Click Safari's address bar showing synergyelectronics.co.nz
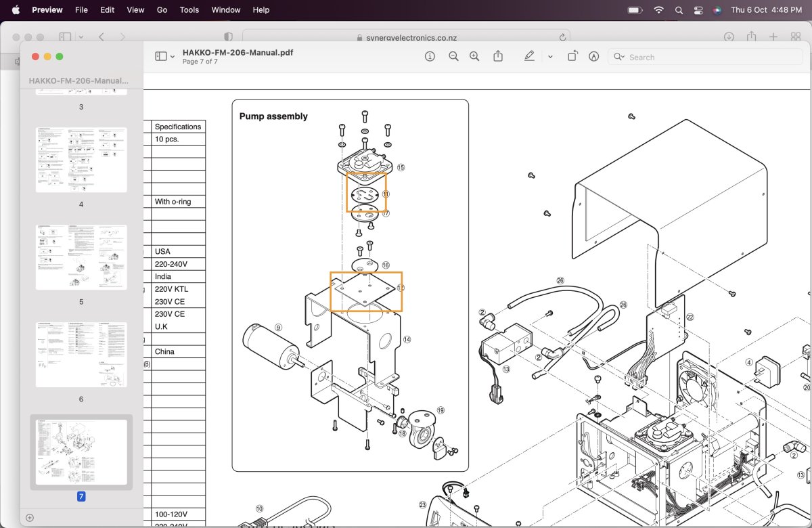Viewport: 812px width, 528px height. coord(406,37)
